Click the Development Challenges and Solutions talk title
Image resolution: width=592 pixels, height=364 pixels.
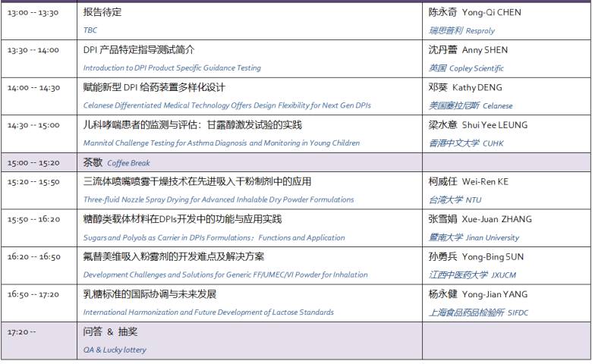pos(225,275)
